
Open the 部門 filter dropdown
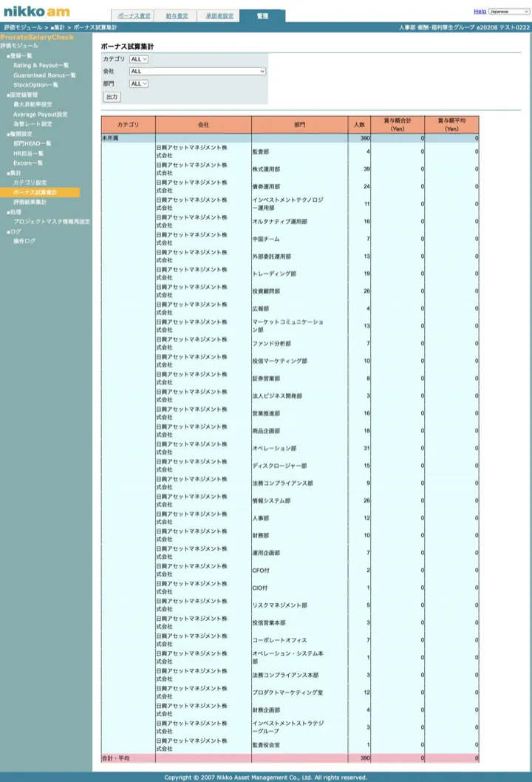click(139, 84)
